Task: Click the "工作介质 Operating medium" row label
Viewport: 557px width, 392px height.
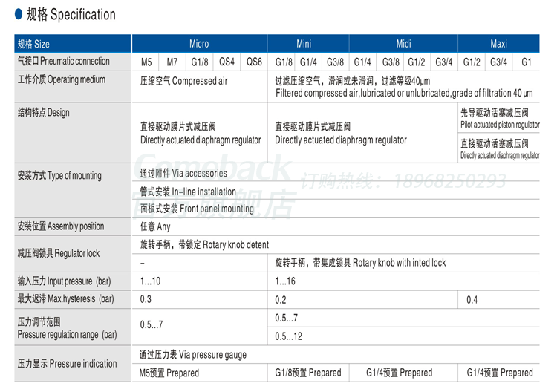Action: click(62, 79)
